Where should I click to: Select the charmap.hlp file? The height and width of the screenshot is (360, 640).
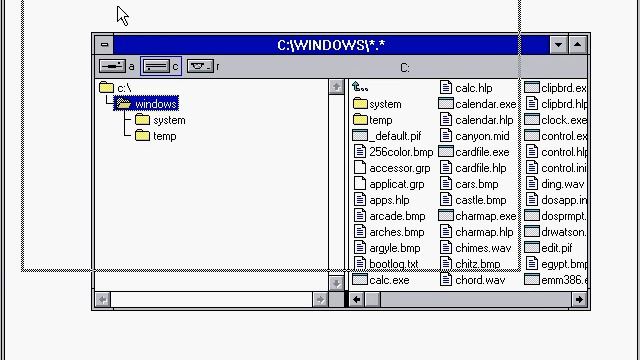(476, 232)
